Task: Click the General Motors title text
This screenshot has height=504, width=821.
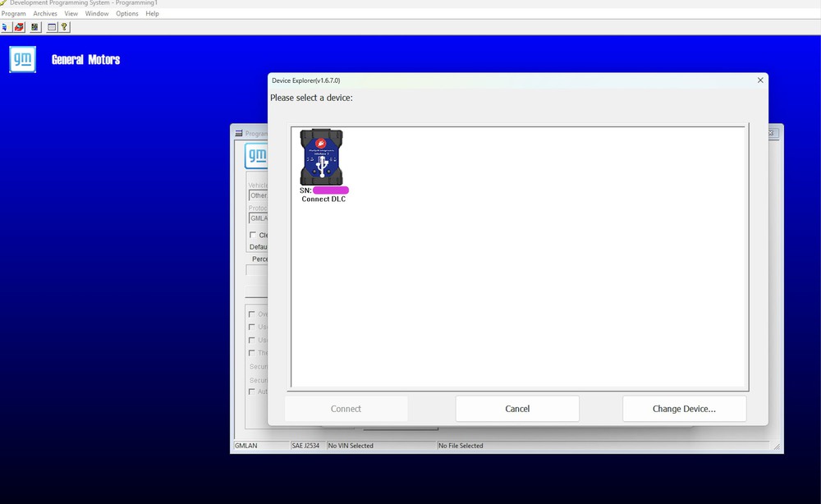Action: click(x=86, y=60)
